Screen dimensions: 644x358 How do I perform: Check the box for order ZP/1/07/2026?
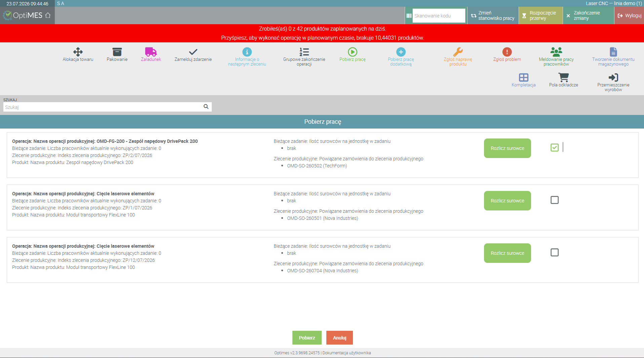pos(555,200)
